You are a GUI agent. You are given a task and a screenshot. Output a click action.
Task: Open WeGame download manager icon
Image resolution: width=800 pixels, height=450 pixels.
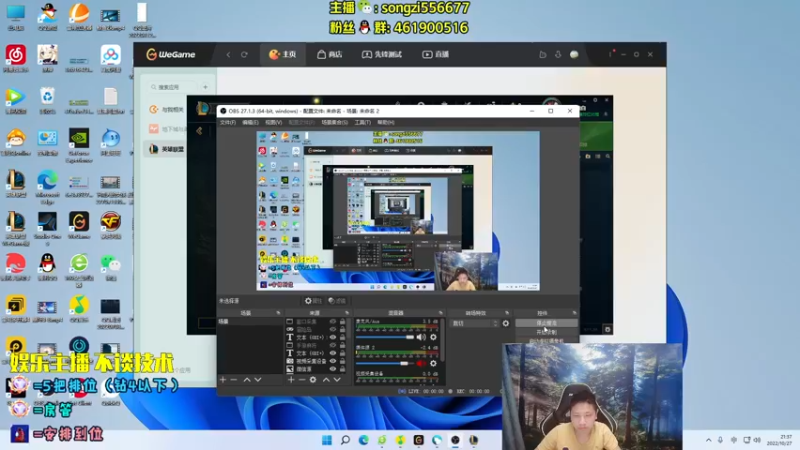coord(558,55)
